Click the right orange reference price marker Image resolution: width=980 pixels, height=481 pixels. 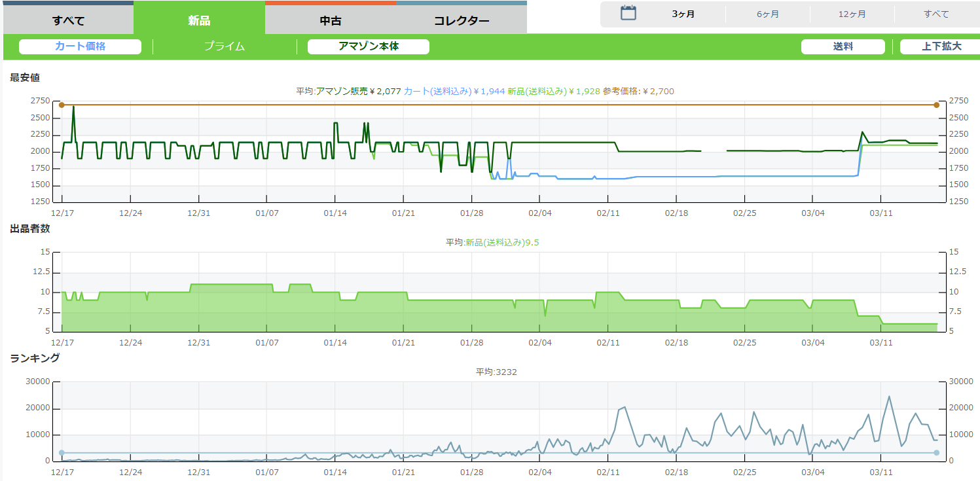pos(936,105)
